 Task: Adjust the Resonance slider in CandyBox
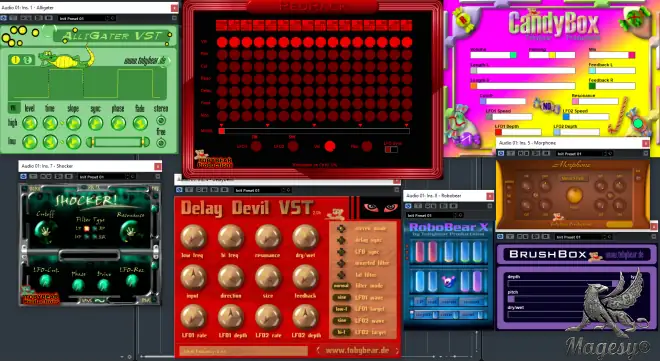coord(595,101)
